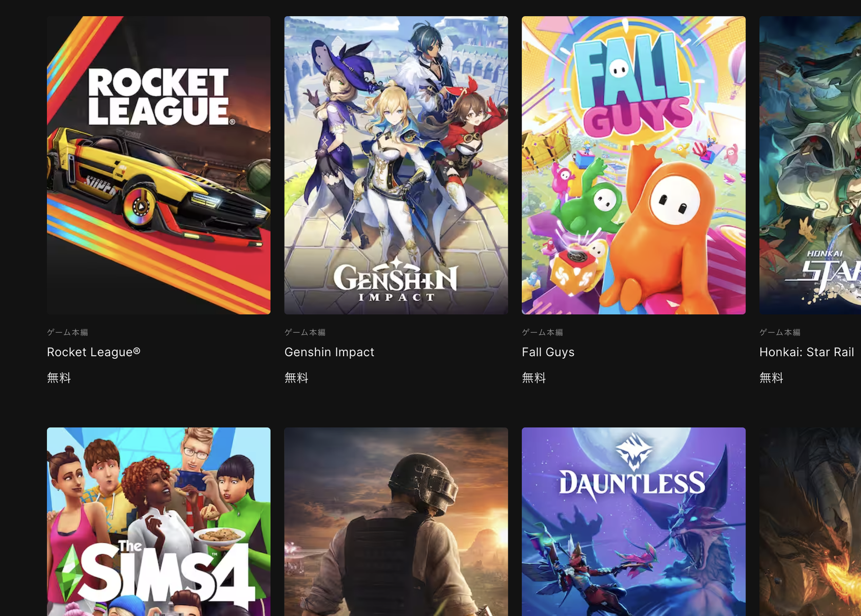This screenshot has height=616, width=861.
Task: Click the 無料 price under Honkai: Star Rail
Action: 771,378
